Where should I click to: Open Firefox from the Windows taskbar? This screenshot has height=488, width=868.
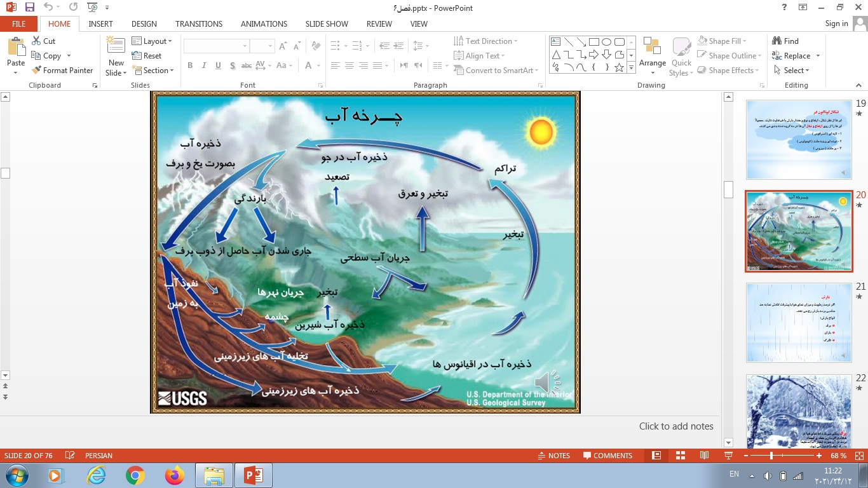(174, 475)
